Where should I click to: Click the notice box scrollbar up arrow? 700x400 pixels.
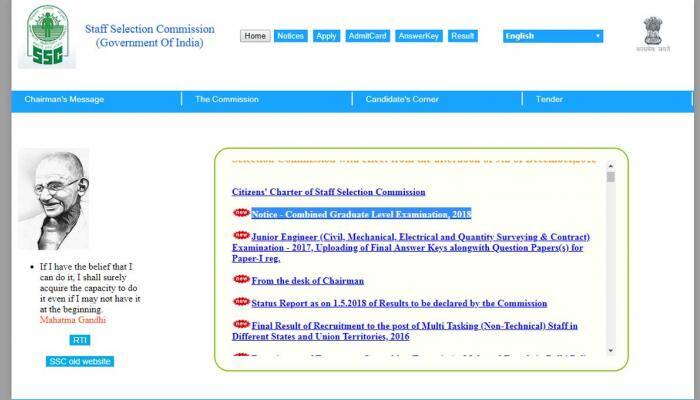[611, 166]
